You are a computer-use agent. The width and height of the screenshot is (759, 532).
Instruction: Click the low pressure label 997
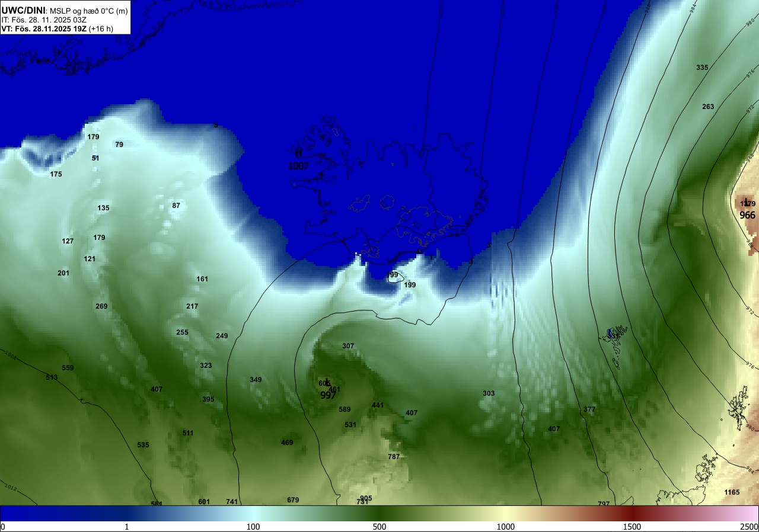pos(328,396)
